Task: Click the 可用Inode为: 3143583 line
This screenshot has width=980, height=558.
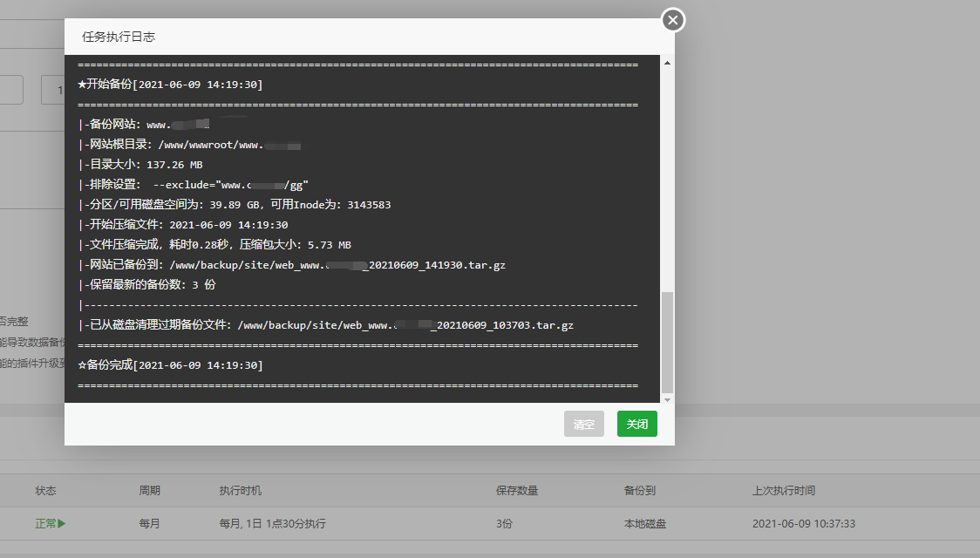Action: pos(235,204)
